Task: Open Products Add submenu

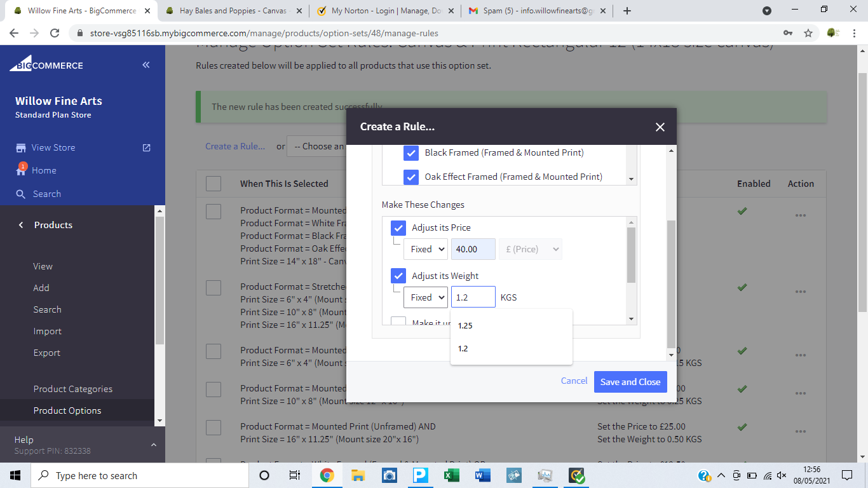Action: [x=41, y=288]
